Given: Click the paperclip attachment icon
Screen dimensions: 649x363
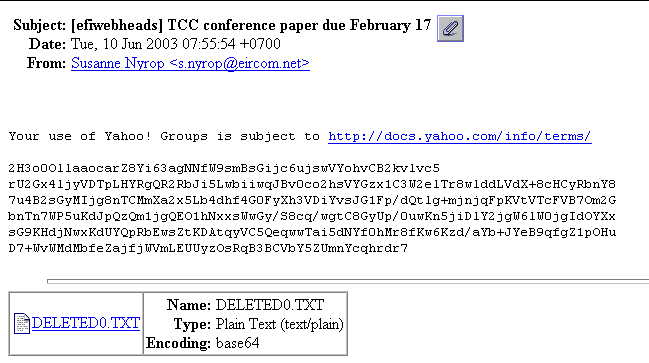Looking at the screenshot, I should tap(450, 29).
